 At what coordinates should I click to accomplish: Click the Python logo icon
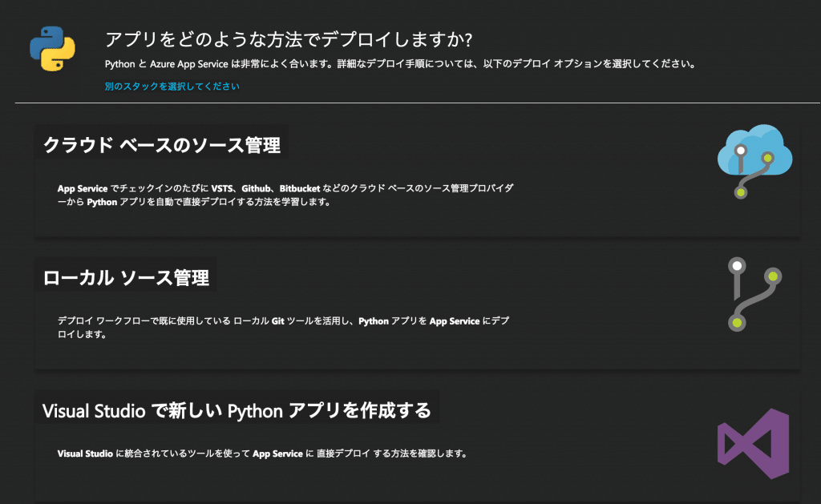(52, 49)
